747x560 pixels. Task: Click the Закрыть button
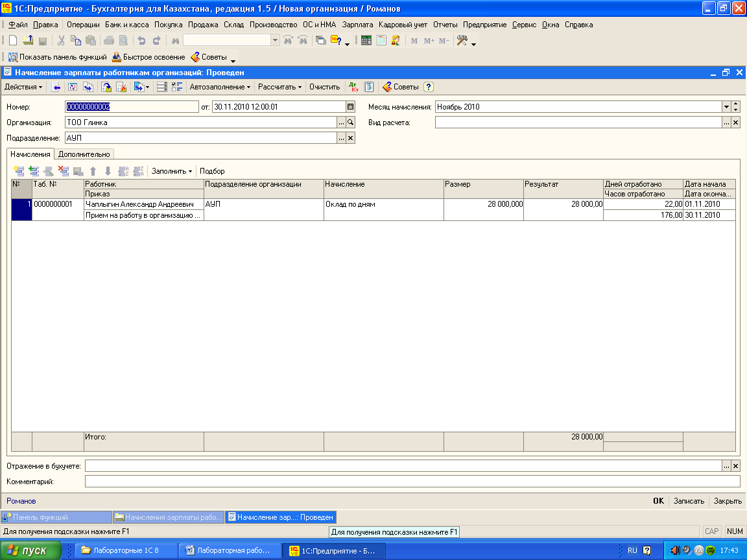pos(728,501)
